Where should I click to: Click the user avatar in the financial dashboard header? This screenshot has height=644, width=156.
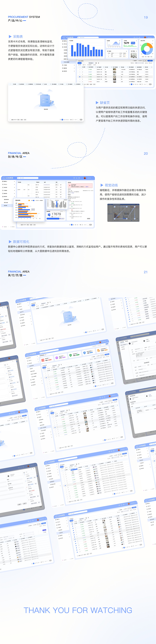(84, 178)
